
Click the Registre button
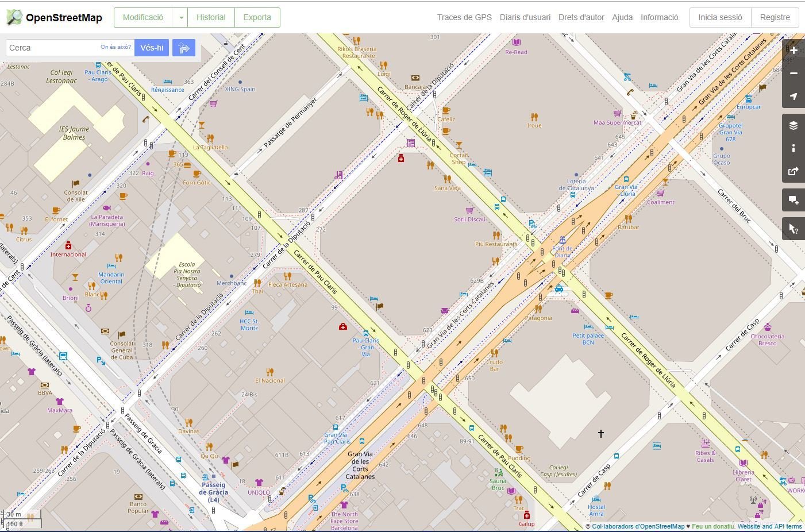[x=775, y=17]
